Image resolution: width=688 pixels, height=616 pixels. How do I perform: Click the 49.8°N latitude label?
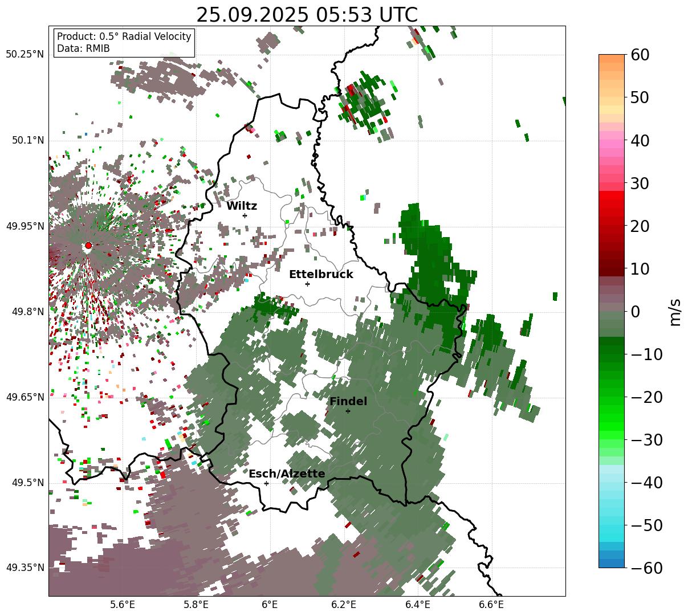(x=27, y=312)
